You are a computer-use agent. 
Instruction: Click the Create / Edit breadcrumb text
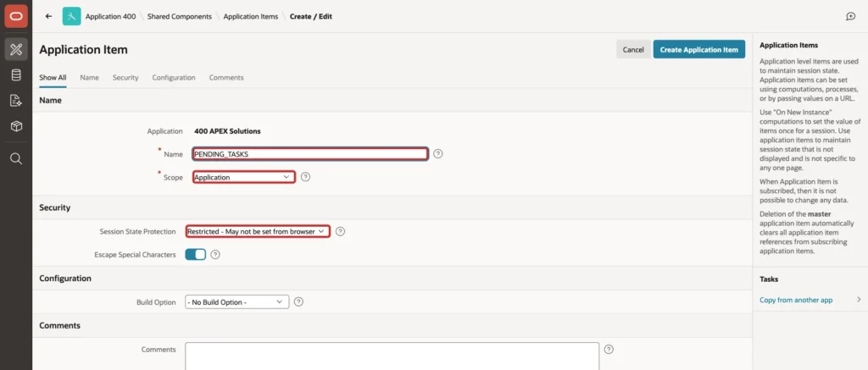coord(311,17)
